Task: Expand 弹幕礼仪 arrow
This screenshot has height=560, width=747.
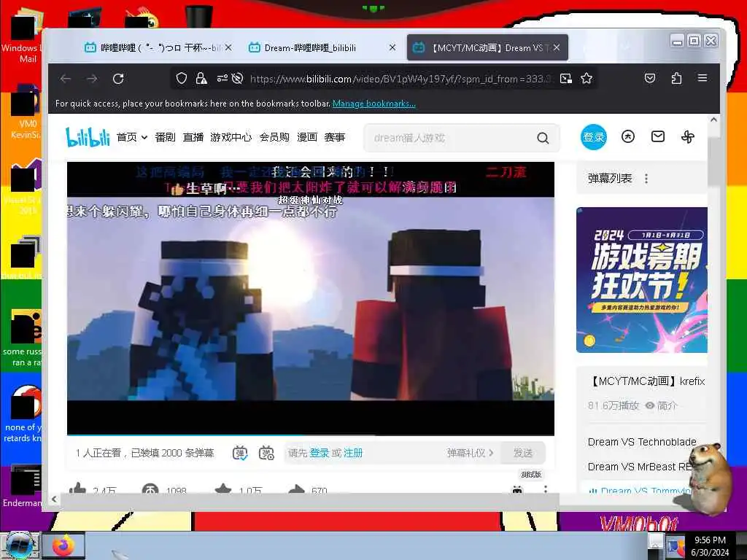Action: click(491, 453)
